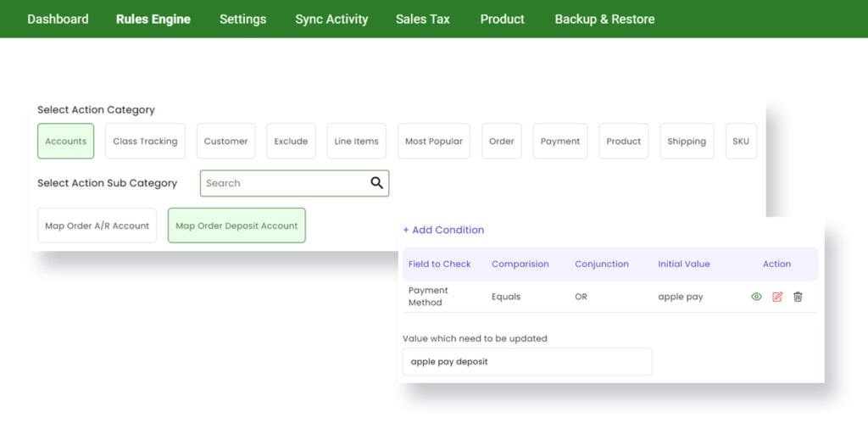
Task: Open the Rules Engine tab
Action: pyautogui.click(x=153, y=19)
